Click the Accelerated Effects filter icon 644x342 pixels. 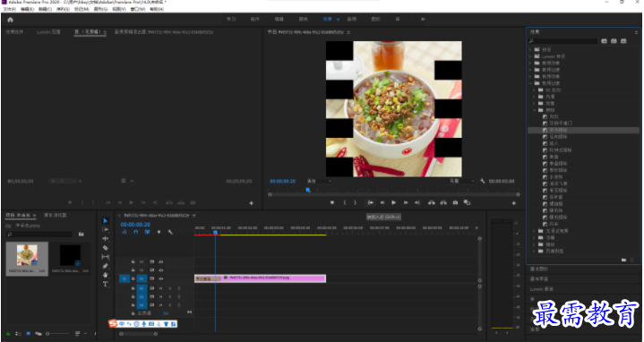click(604, 41)
